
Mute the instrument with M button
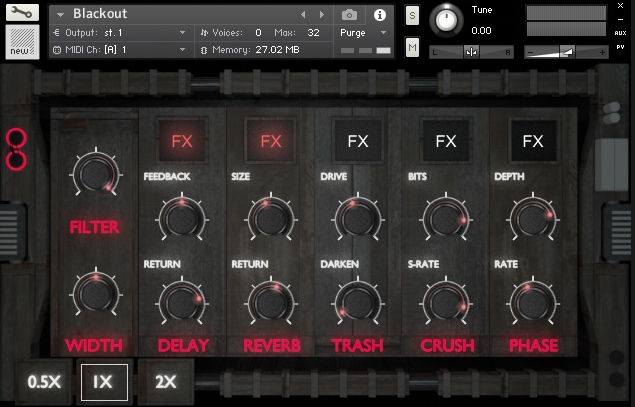pyautogui.click(x=412, y=48)
